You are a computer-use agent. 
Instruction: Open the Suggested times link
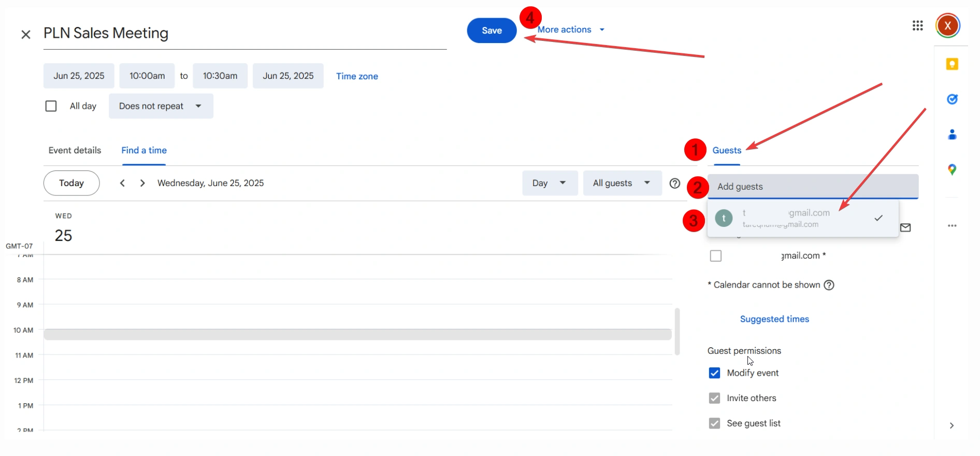click(x=774, y=319)
